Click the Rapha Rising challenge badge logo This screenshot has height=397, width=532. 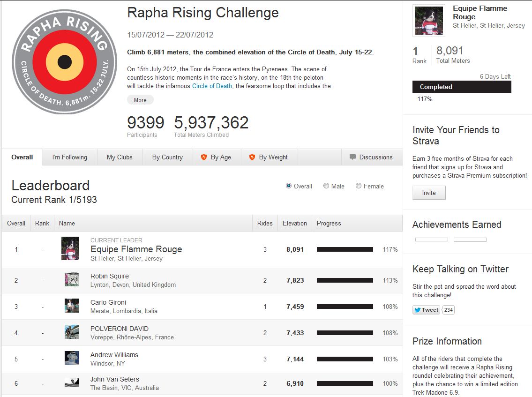coord(65,62)
